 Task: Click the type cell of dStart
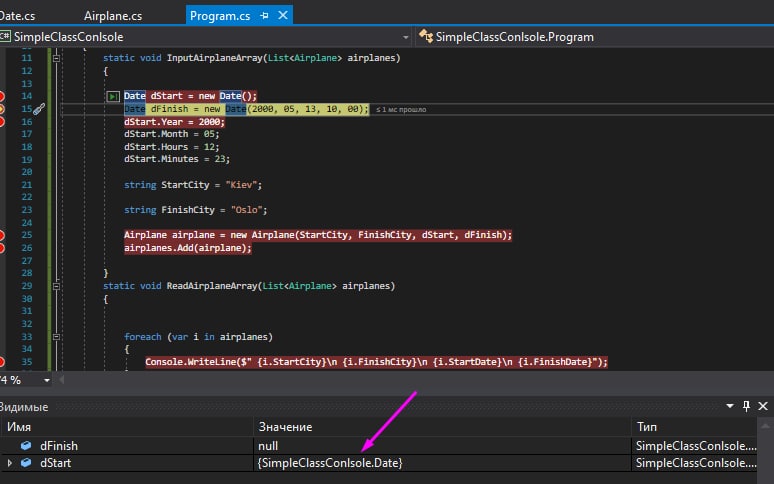[x=695, y=463]
